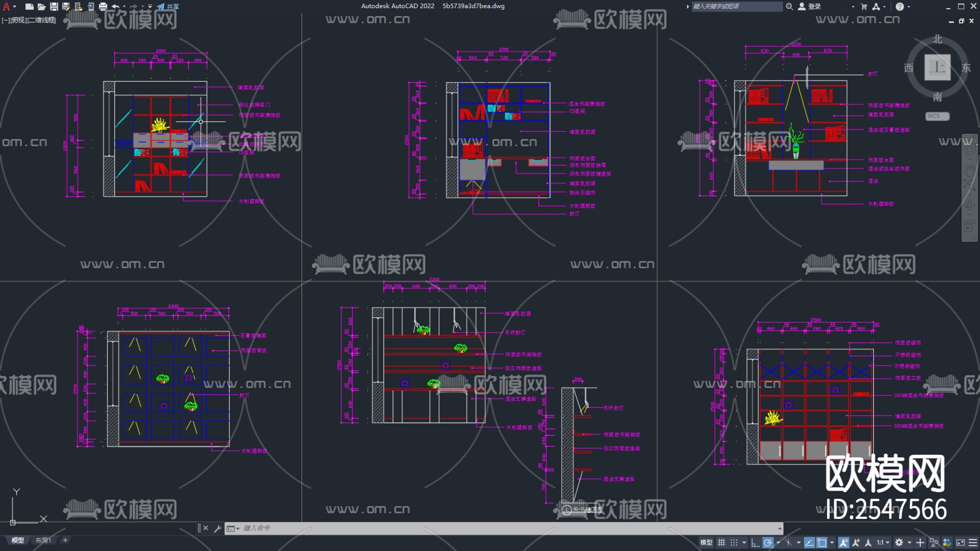Viewport: 980px width, 551px height.
Task: Click the ViewCube top face 上
Action: click(x=938, y=68)
